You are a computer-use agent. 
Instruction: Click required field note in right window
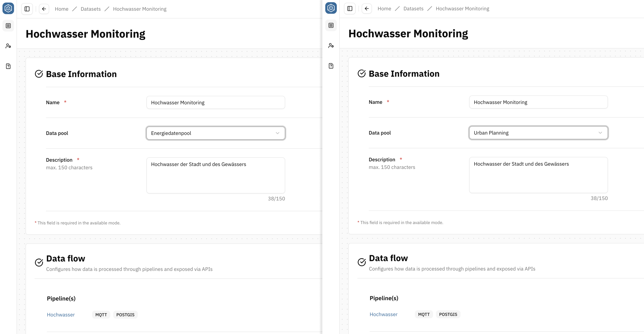tap(400, 222)
